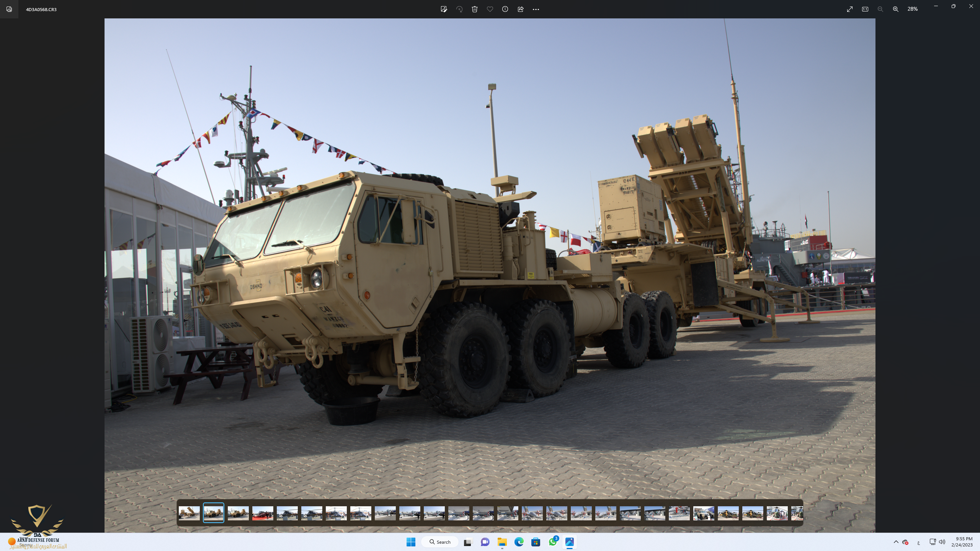Rotate the photo
This screenshot has width=980, height=551.
459,9
